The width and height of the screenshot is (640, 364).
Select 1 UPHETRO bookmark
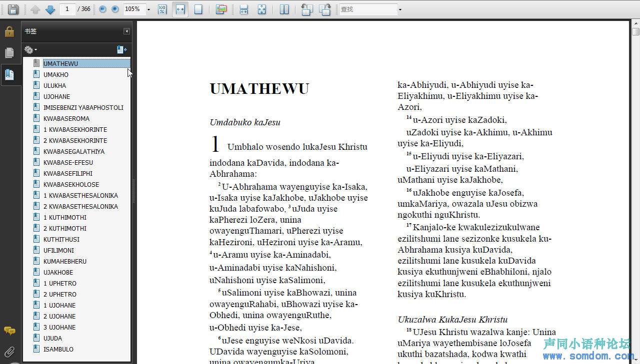tap(60, 283)
